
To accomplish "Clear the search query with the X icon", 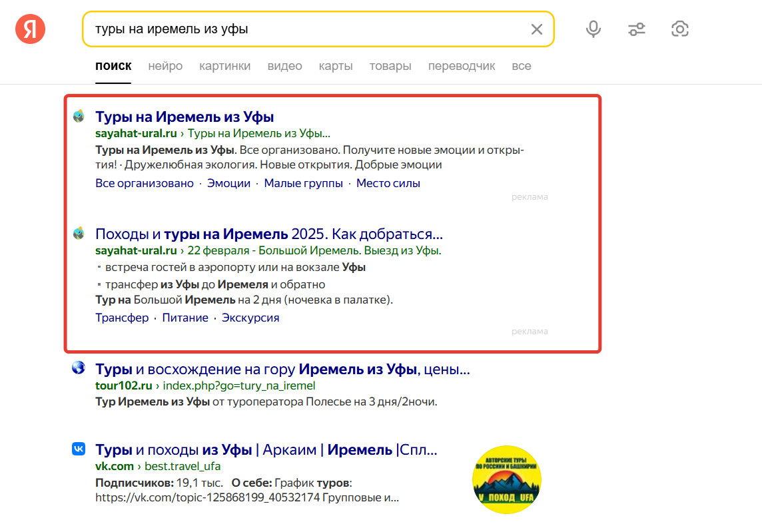I will [536, 29].
